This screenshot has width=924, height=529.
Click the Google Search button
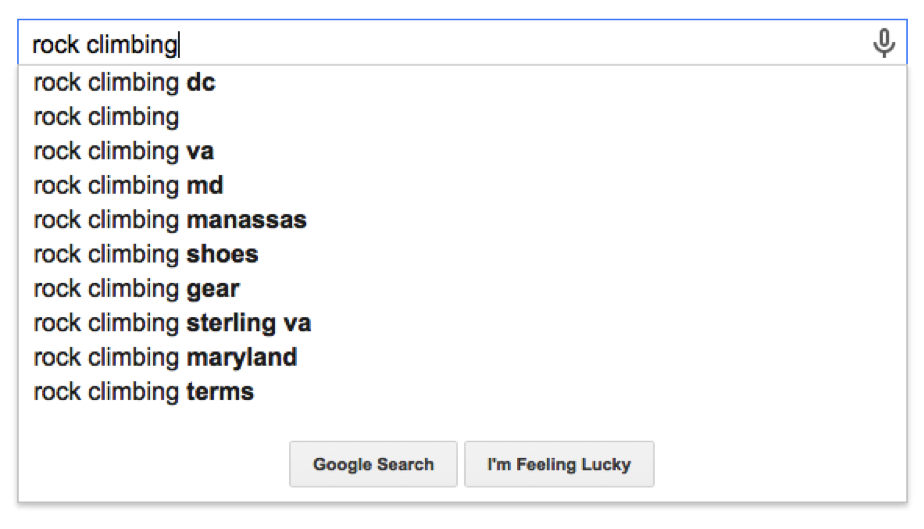[x=373, y=464]
